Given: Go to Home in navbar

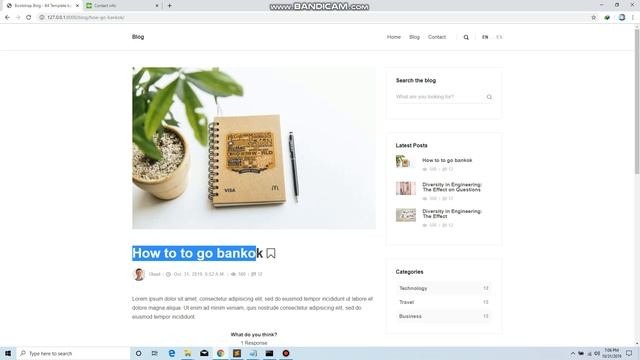Looking at the screenshot, I should [394, 37].
